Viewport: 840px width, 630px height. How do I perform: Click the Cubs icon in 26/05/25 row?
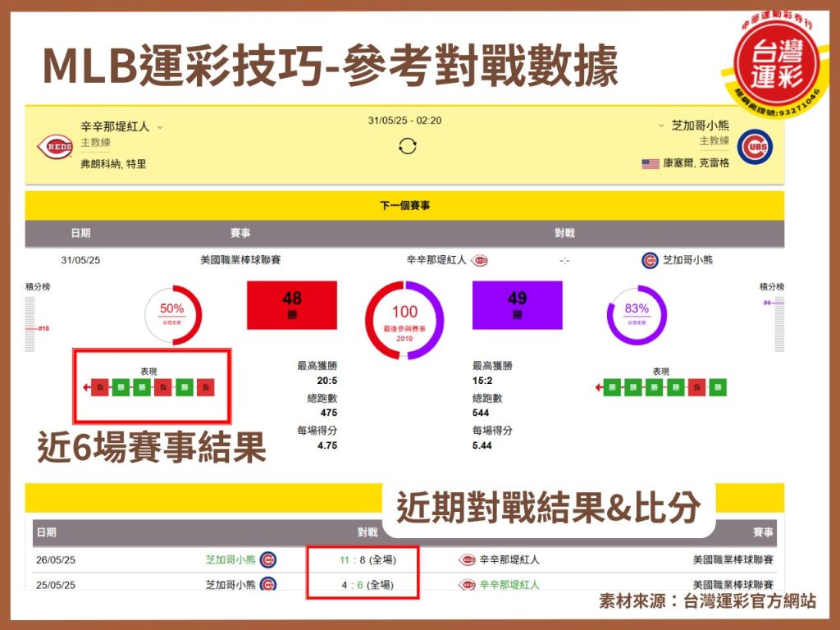268,559
